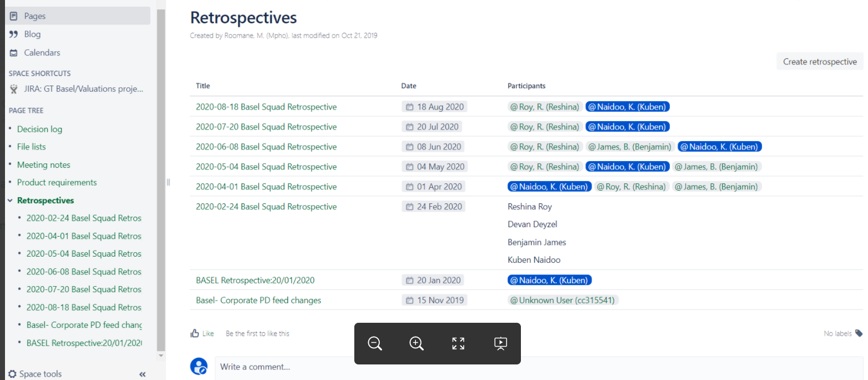Click the user avatar beside comment box

[199, 366]
